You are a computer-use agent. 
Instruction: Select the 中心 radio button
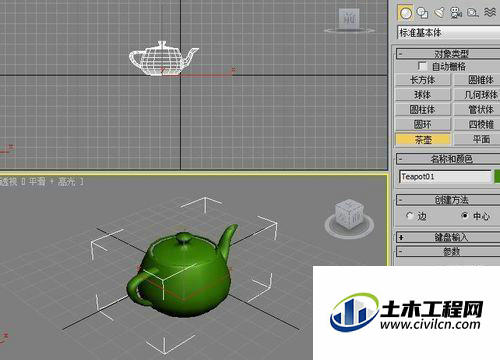465,215
